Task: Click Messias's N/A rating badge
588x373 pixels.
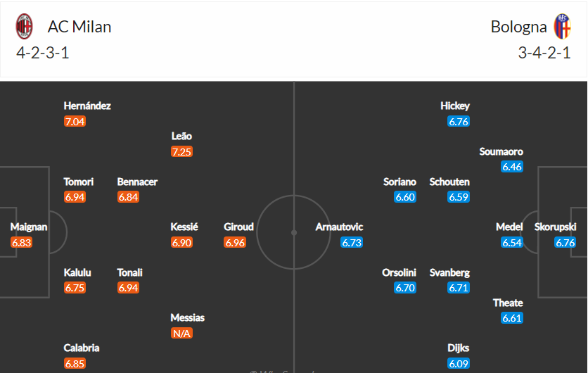Action: (181, 333)
